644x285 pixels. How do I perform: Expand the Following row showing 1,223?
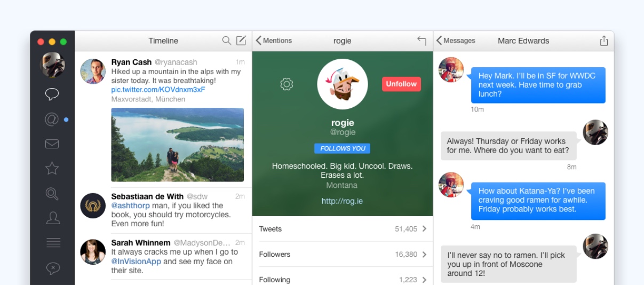click(343, 279)
